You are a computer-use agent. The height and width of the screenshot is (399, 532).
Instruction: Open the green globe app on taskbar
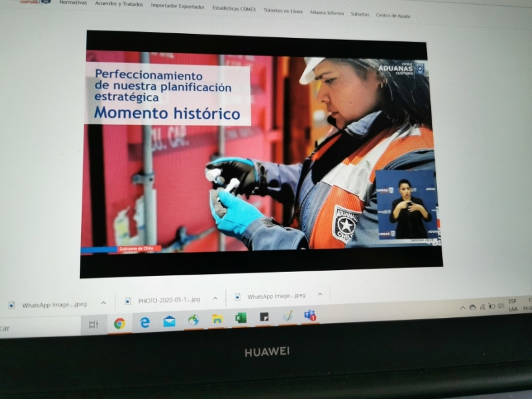(194, 320)
